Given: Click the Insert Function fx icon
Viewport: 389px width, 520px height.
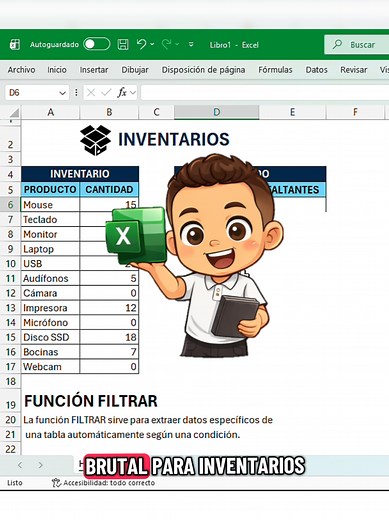Looking at the screenshot, I should [x=122, y=93].
